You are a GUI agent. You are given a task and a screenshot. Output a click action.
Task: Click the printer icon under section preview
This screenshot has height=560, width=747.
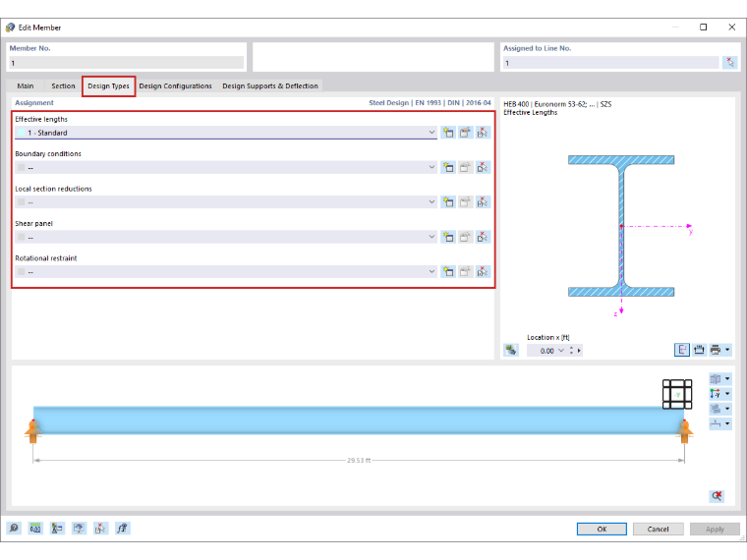click(x=716, y=350)
